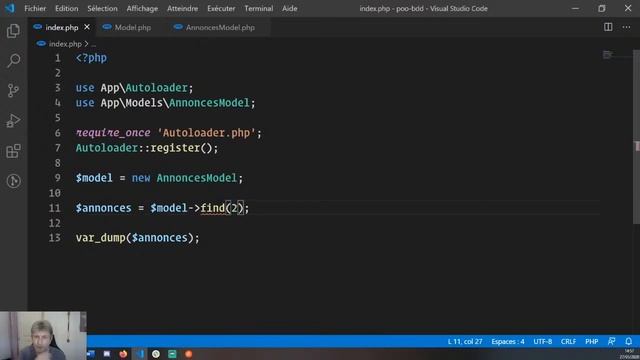Switch to the index.php tab
640x360 pixels.
61,27
